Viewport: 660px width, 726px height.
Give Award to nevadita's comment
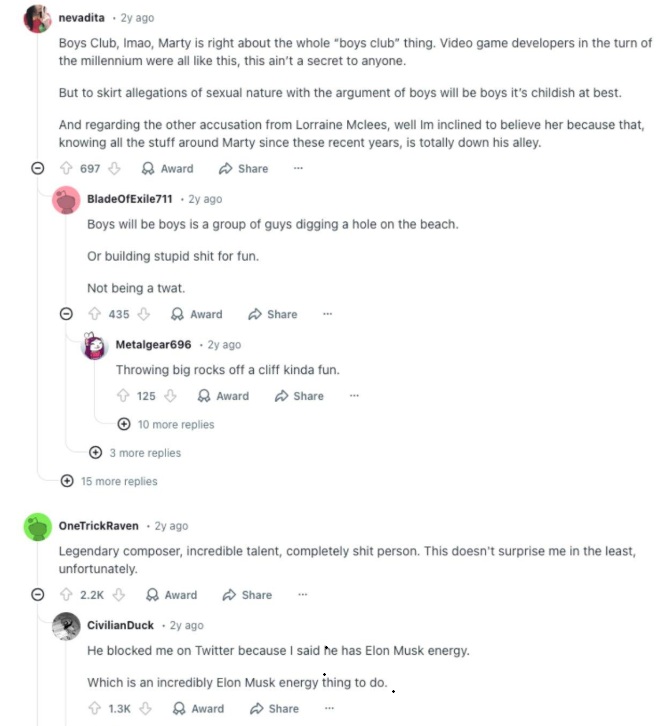167,169
